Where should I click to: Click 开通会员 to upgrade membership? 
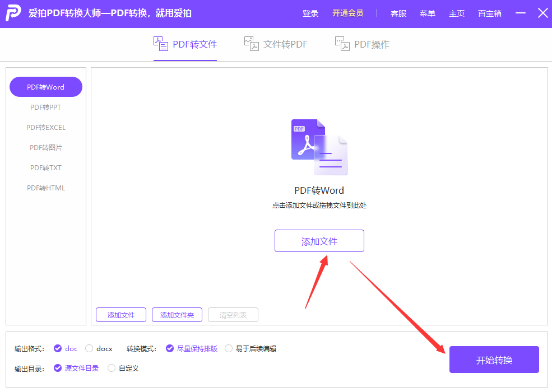tap(348, 13)
